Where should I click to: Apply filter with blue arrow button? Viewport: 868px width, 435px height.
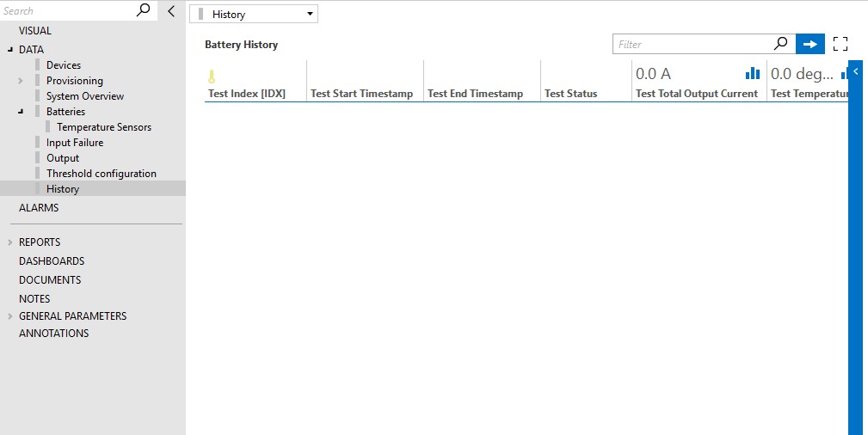pyautogui.click(x=810, y=45)
